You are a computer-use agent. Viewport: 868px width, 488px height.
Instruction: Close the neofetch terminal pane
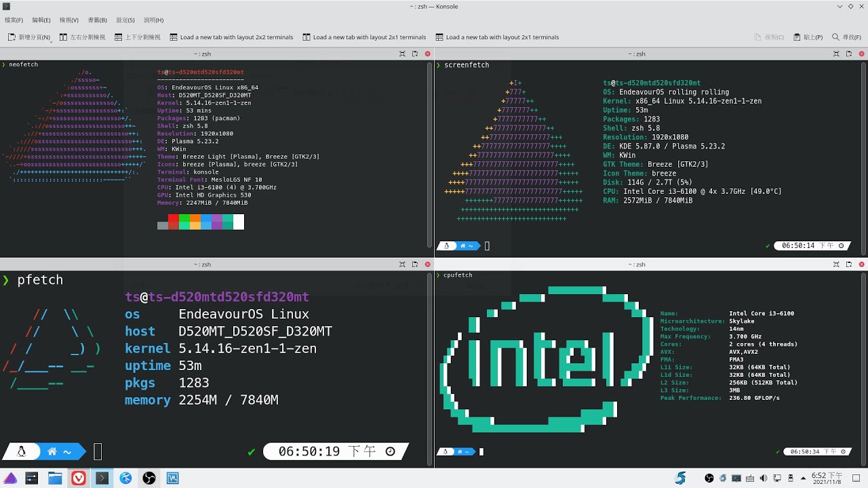click(x=427, y=54)
